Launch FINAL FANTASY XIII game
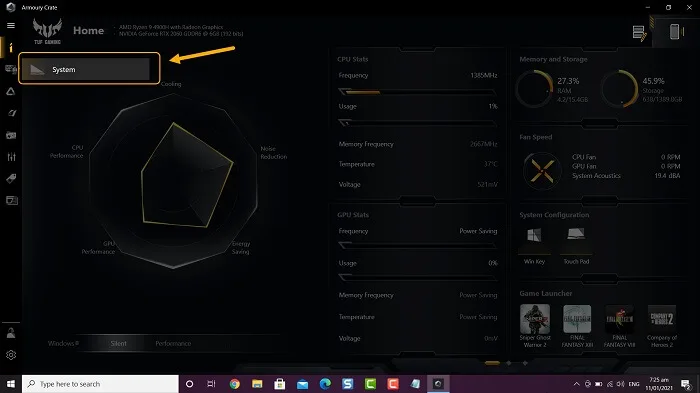The width and height of the screenshot is (700, 393). [x=577, y=326]
